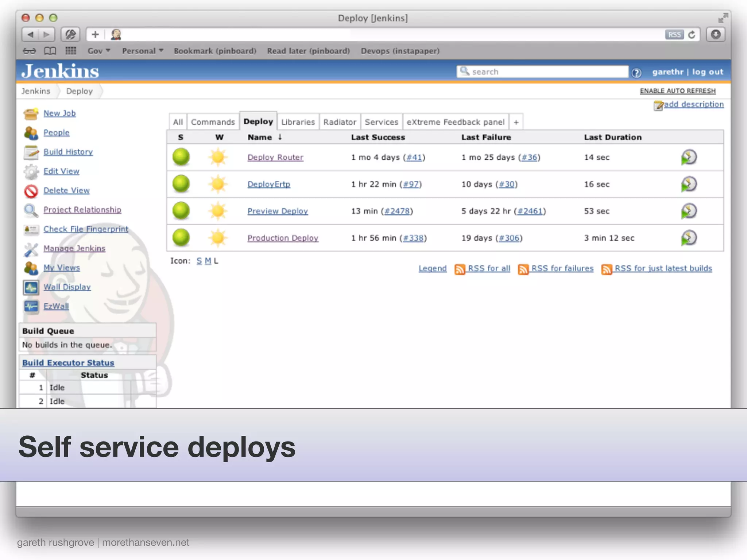The height and width of the screenshot is (560, 747).
Task: Open the reading list glasses icon
Action: point(29,51)
